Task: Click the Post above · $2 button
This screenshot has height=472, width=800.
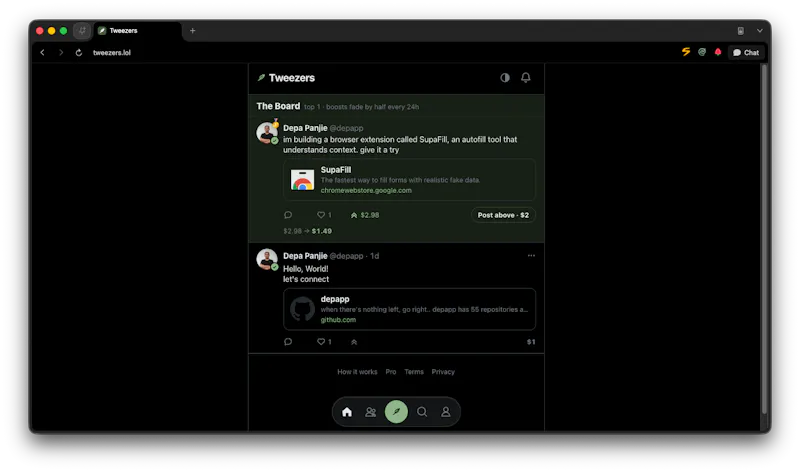Action: click(x=503, y=215)
